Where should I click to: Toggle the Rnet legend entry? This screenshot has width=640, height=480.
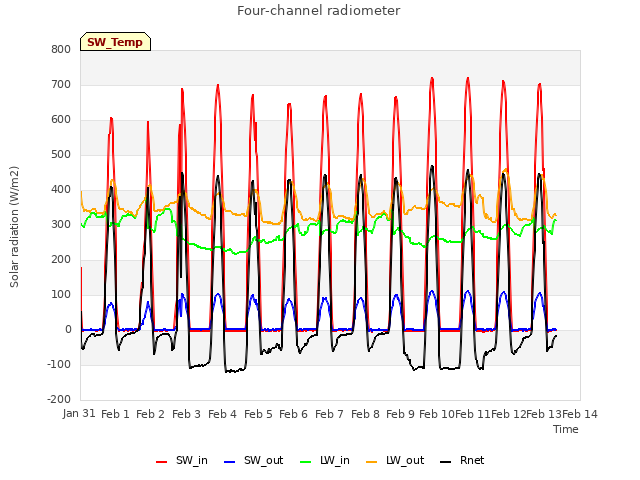point(462,460)
